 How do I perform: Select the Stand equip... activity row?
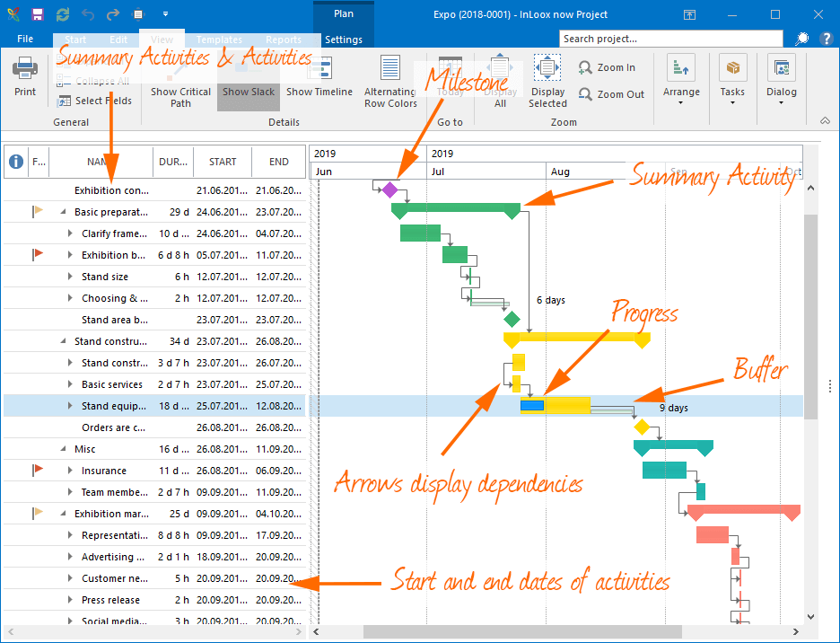[x=154, y=406]
